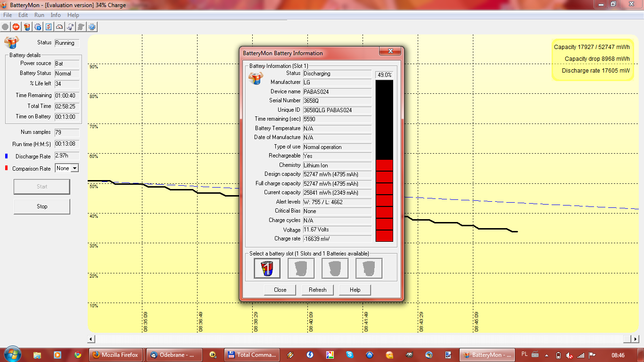Select battery slot 1 in the dialog
Image resolution: width=644 pixels, height=362 pixels.
point(267,268)
